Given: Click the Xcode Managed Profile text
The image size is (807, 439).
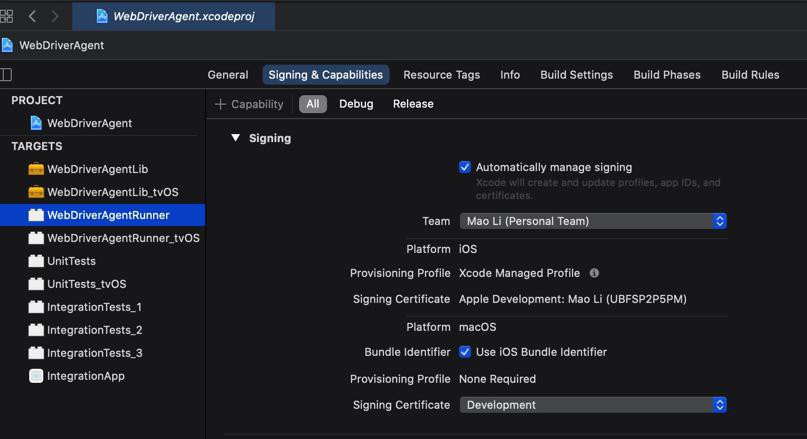Looking at the screenshot, I should (x=519, y=273).
